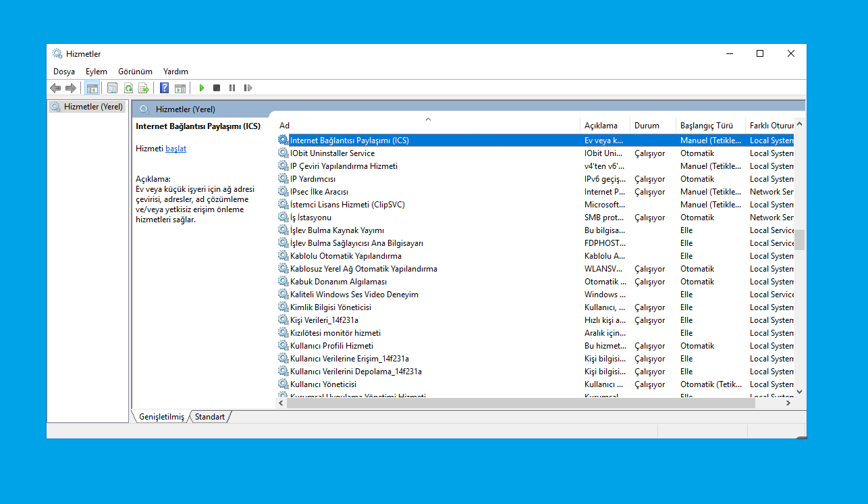Click gear icon of IPsec İlke Aracısı
Screen dimensions: 868x504
[x=283, y=192]
